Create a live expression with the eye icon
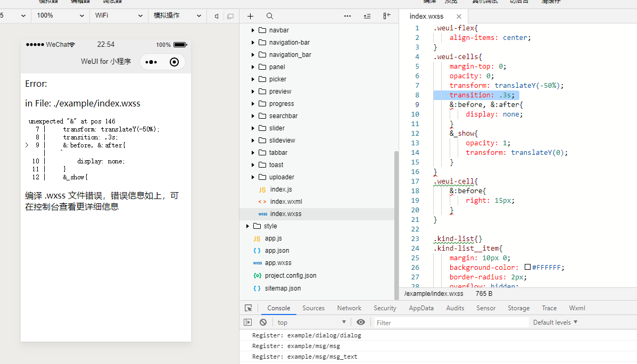Viewport: 637px width, 364px height. point(360,322)
